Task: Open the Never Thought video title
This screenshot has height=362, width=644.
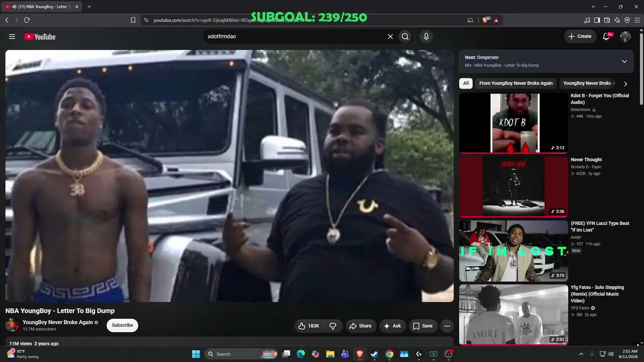Action: point(586,160)
